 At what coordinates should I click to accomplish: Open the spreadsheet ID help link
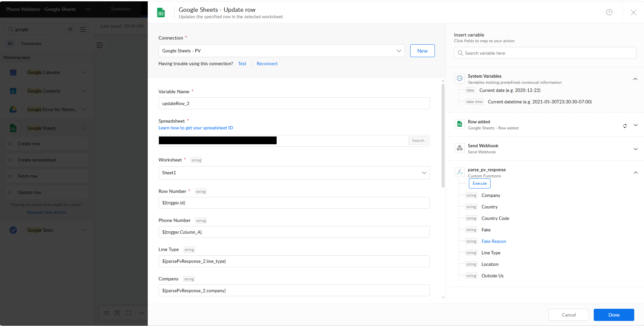(x=196, y=128)
